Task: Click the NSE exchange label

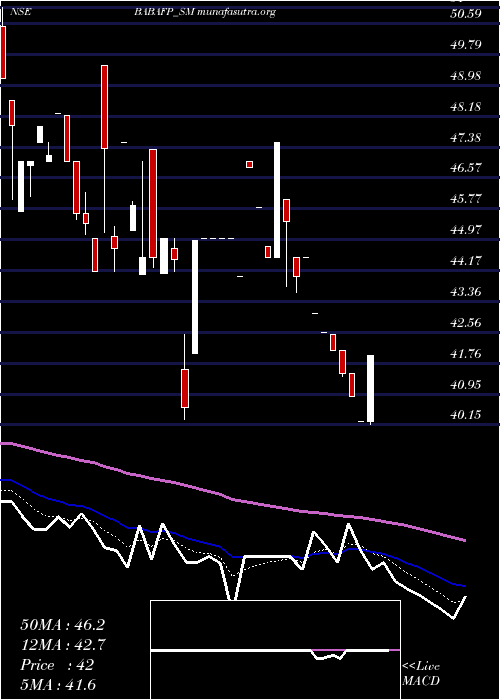Action: (21, 12)
